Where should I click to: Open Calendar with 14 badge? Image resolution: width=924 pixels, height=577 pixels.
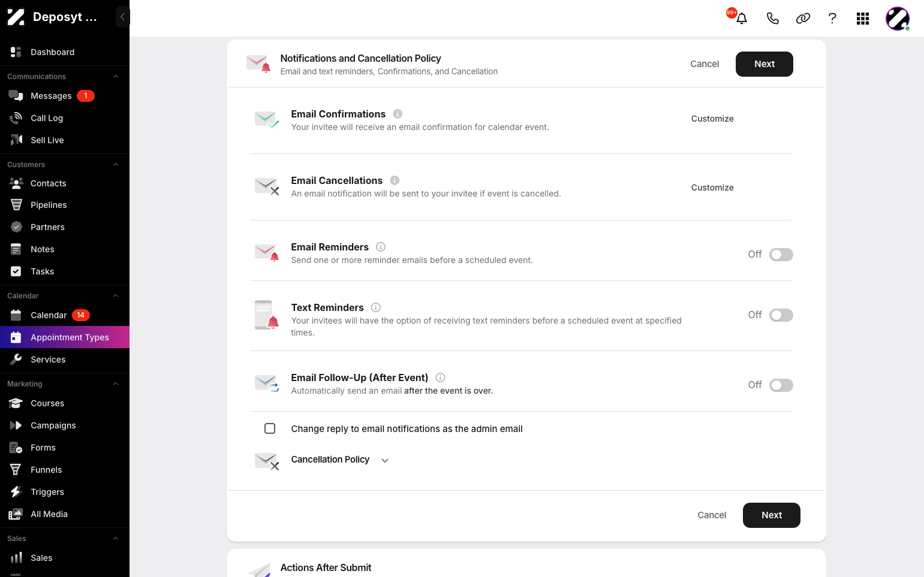pos(65,315)
